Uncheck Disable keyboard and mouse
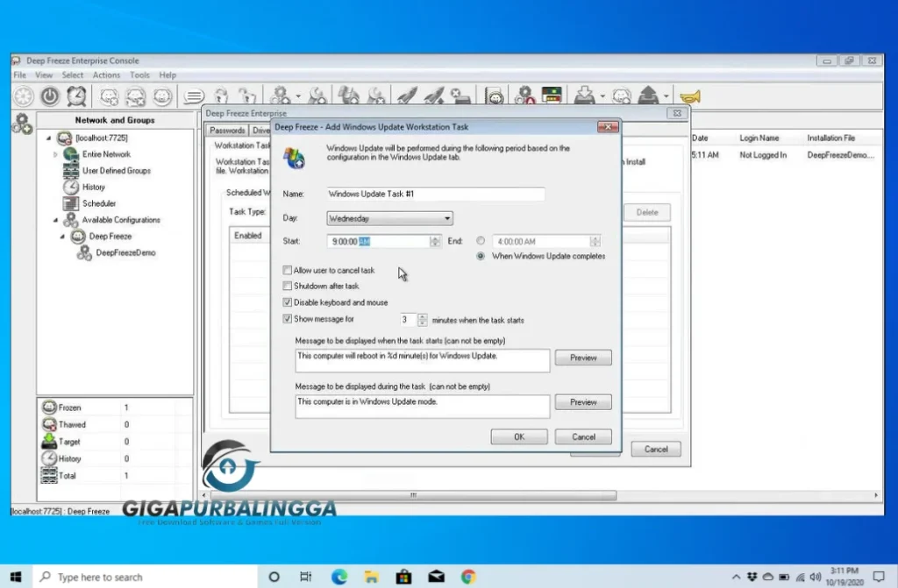 pyautogui.click(x=288, y=302)
